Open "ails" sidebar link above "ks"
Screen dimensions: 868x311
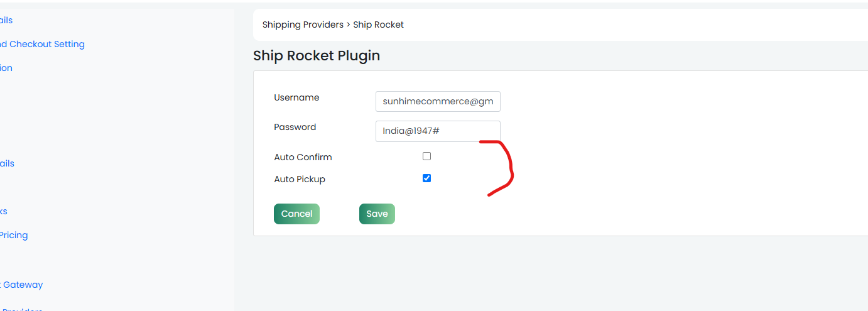click(7, 163)
